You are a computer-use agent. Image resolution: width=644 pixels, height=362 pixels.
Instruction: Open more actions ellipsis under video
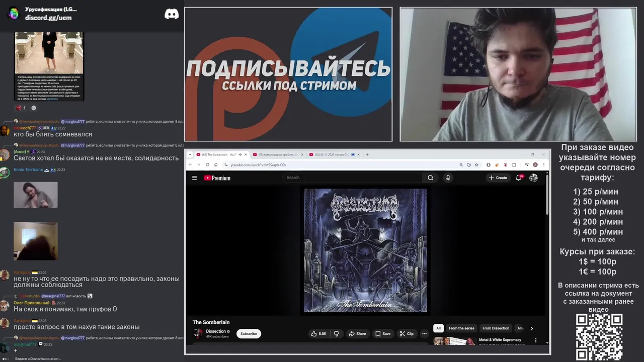pos(424,333)
